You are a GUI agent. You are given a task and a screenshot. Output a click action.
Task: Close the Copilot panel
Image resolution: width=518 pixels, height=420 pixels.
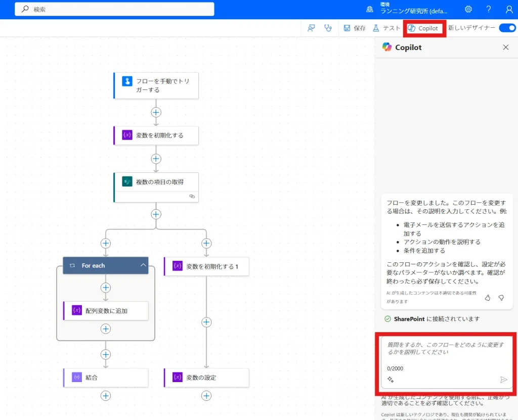505,47
